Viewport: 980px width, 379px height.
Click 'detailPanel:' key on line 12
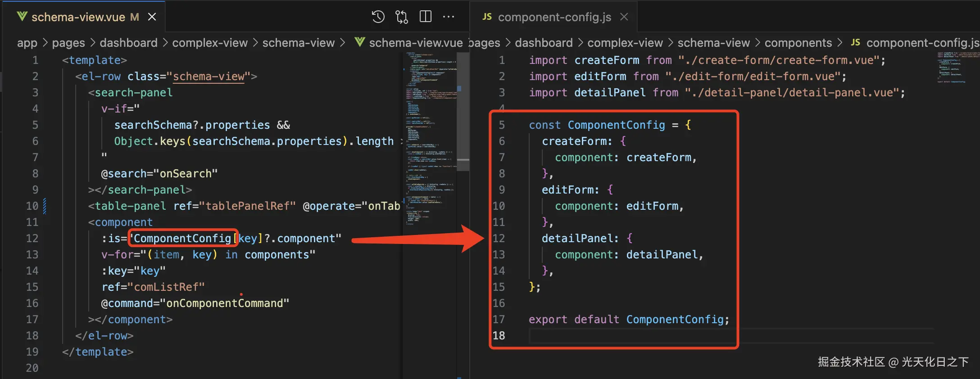click(x=580, y=238)
